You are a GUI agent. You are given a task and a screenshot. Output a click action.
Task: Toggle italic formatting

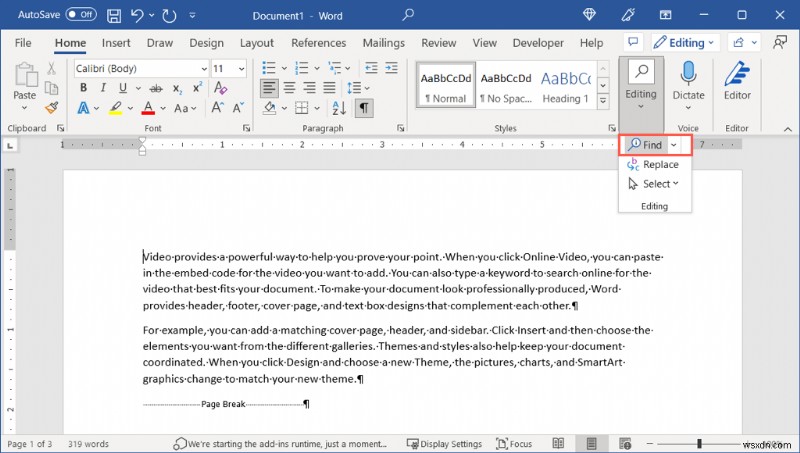pyautogui.click(x=104, y=88)
